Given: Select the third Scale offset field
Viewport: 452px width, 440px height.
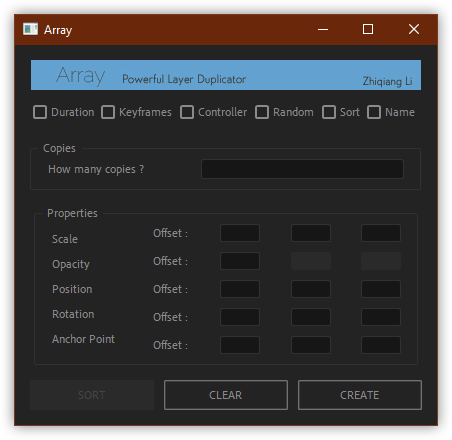Looking at the screenshot, I should pos(381,233).
